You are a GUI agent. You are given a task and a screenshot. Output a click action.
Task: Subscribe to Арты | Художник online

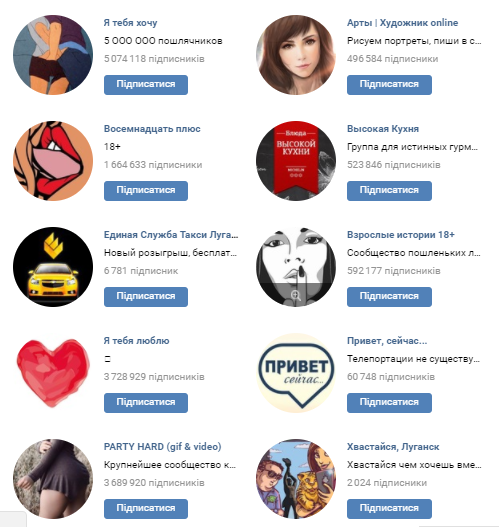(x=389, y=85)
